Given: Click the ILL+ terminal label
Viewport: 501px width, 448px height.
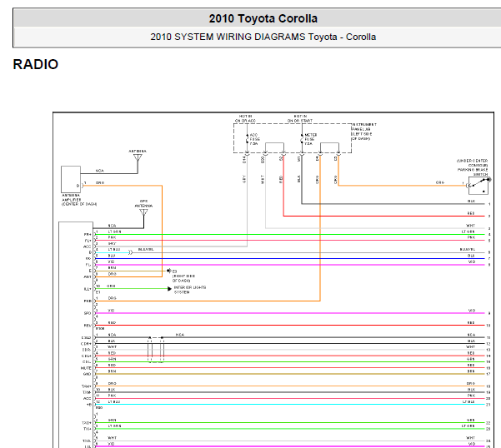Looking at the screenshot, I should (88, 289).
